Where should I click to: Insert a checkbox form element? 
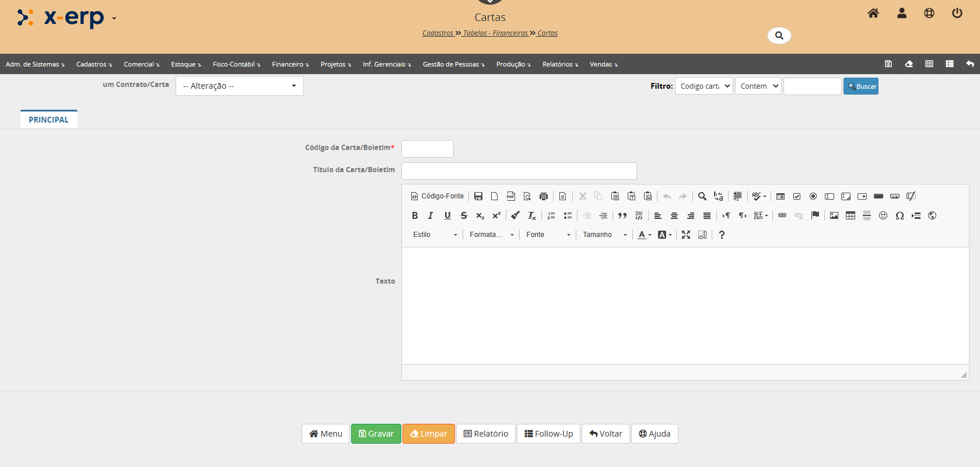coord(797,196)
